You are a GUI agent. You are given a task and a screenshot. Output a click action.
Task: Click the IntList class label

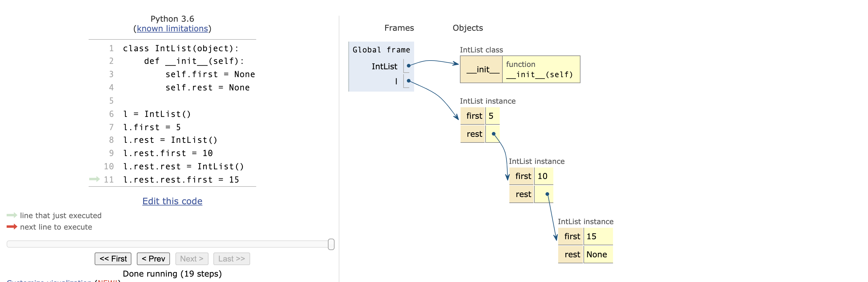(481, 50)
